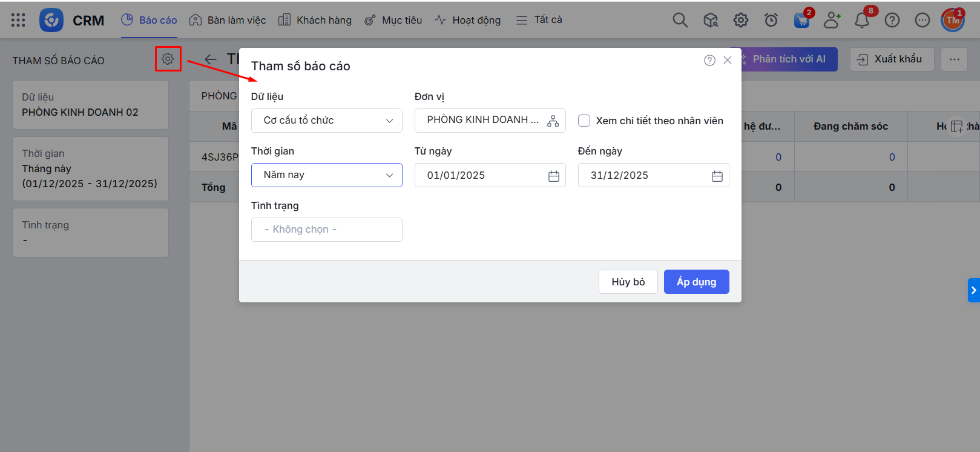
Task: Open the Thời gian dropdown showing Năm nay
Action: click(x=326, y=175)
